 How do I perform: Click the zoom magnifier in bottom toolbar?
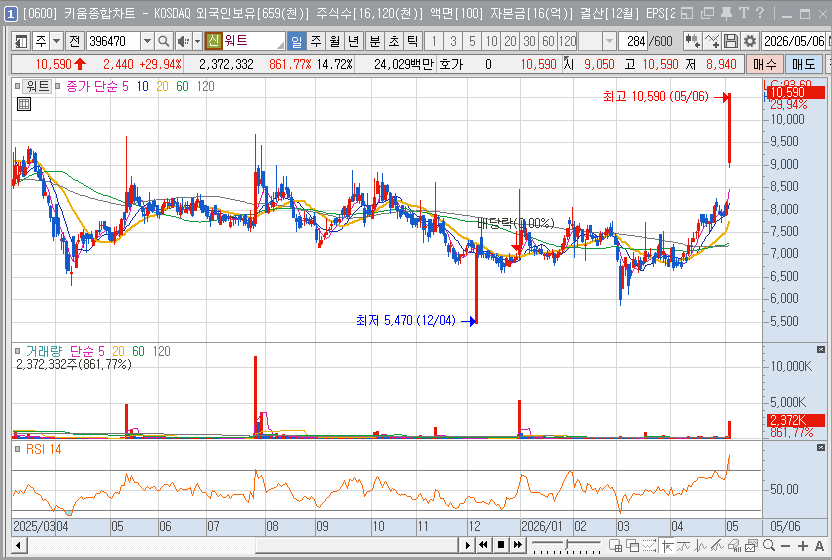[x=769, y=545]
